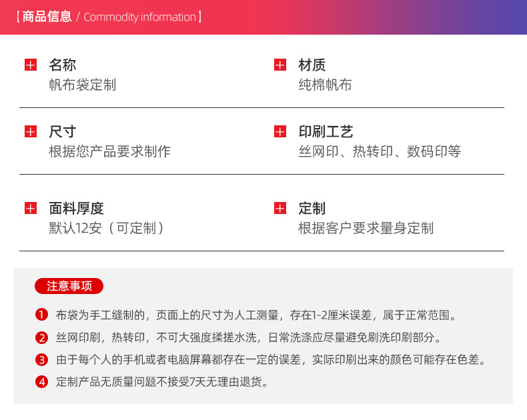
Task: Click the 根据客户要求量身定制 text
Action: (x=366, y=228)
